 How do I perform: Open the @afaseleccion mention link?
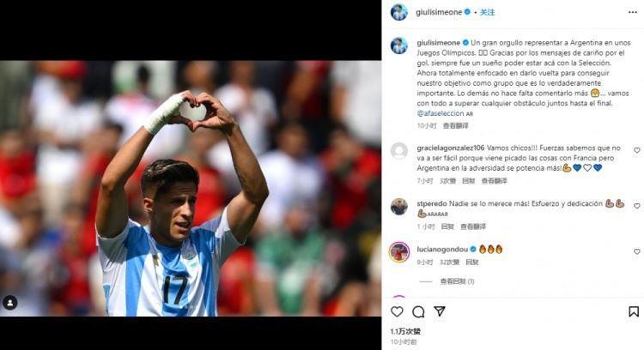(x=440, y=113)
